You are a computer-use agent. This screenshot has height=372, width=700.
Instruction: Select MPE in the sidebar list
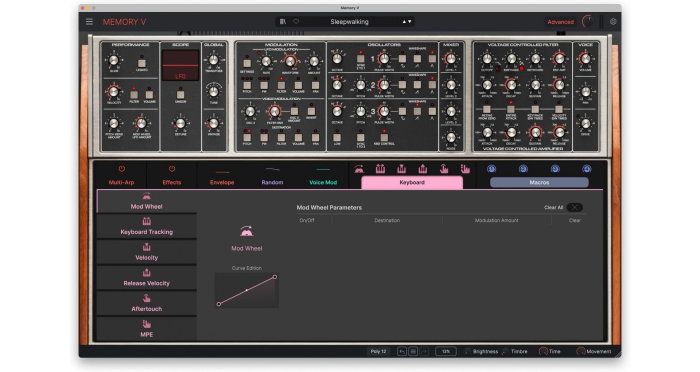point(146,329)
